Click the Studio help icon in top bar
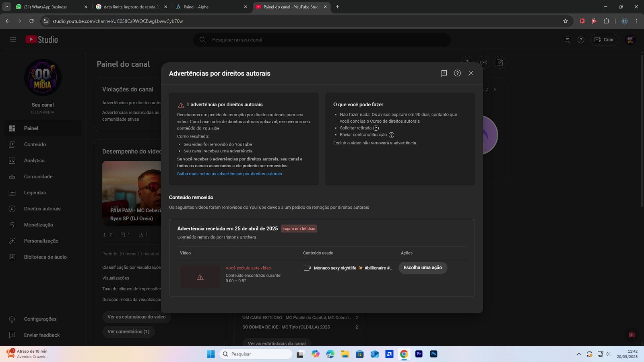Viewport: 644px width, 362px height. pos(581,40)
